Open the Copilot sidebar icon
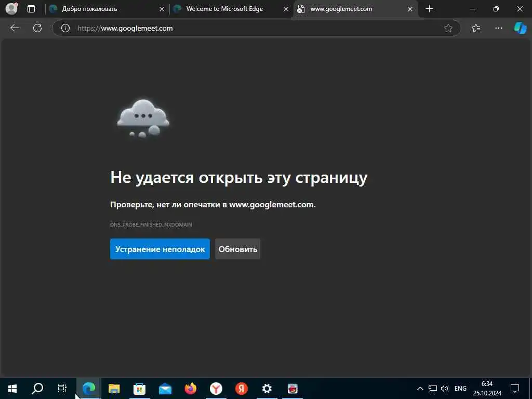 click(520, 28)
